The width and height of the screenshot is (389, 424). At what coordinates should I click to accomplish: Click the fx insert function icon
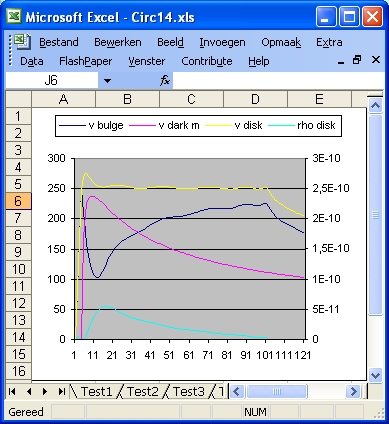[165, 80]
